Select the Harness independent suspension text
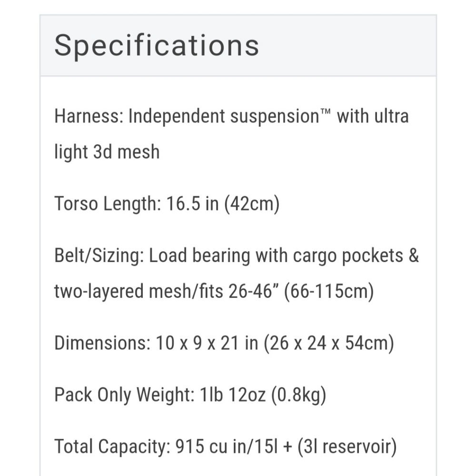The height and width of the screenshot is (476, 476). (x=231, y=116)
